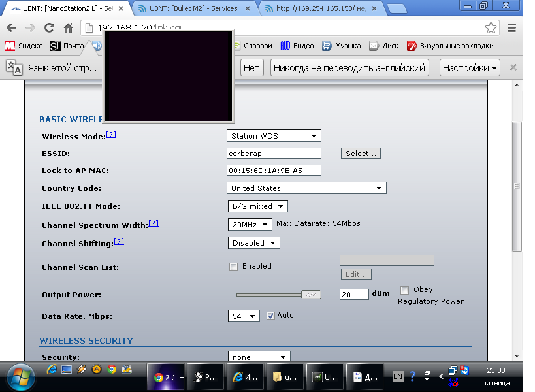Open the Музыка bookmark
The height and width of the screenshot is (392, 535).
pyautogui.click(x=341, y=46)
